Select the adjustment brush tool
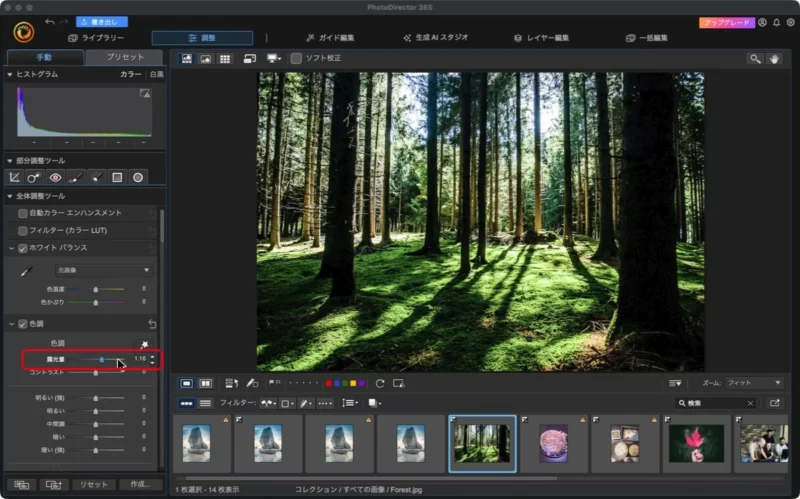 [76, 177]
